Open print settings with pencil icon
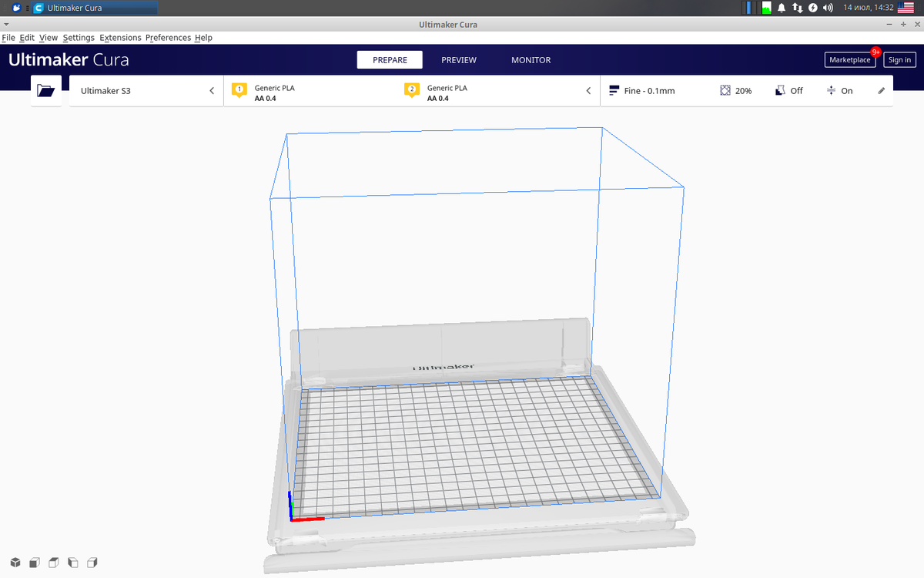Image resolution: width=924 pixels, height=578 pixels. 882,90
